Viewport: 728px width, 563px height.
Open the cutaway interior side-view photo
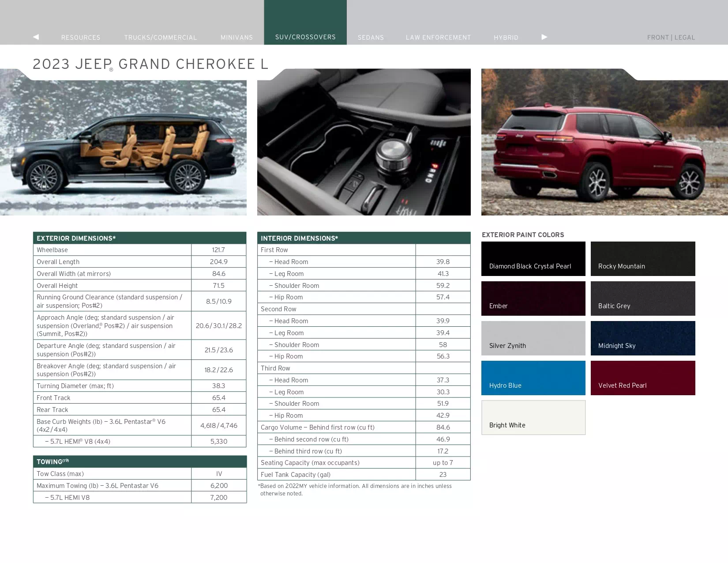pos(123,142)
